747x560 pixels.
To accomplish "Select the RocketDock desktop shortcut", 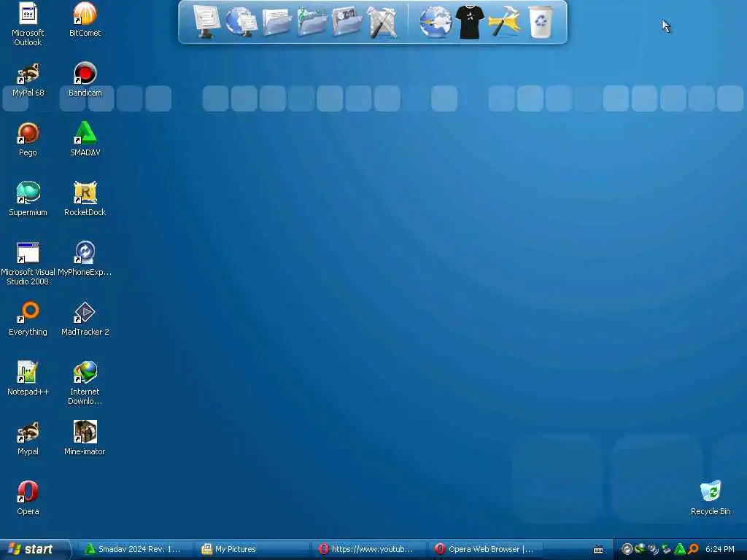I will click(x=85, y=199).
